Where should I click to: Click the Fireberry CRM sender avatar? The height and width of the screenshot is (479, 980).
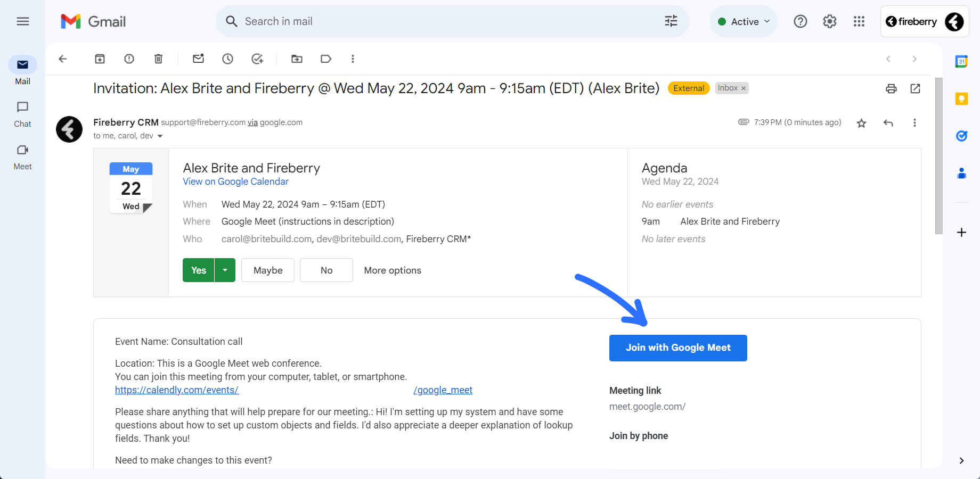tap(69, 129)
